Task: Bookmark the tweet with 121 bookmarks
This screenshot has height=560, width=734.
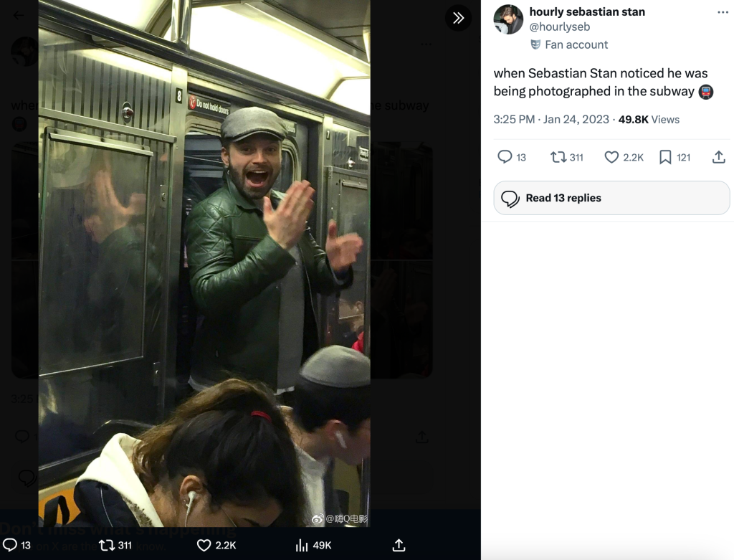Action: pos(665,157)
